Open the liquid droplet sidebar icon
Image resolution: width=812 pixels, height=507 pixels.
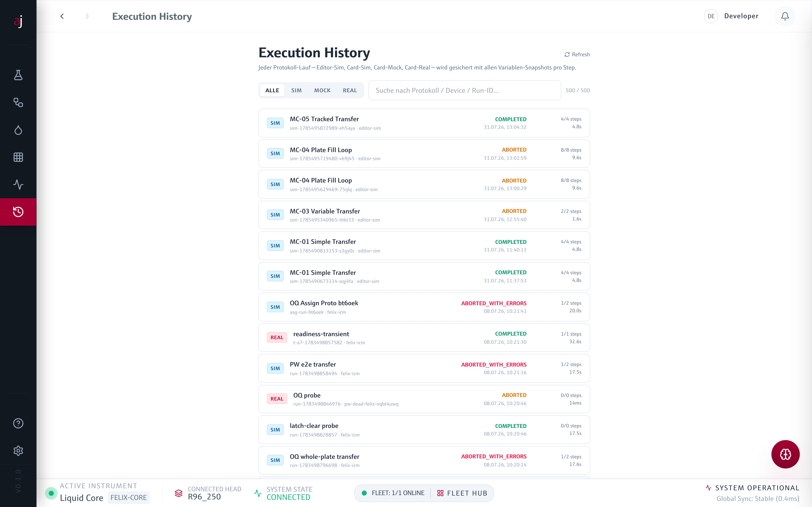(18, 130)
